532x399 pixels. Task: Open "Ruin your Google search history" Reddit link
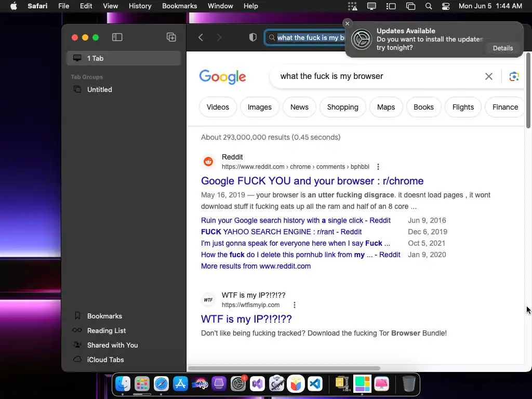click(x=296, y=220)
